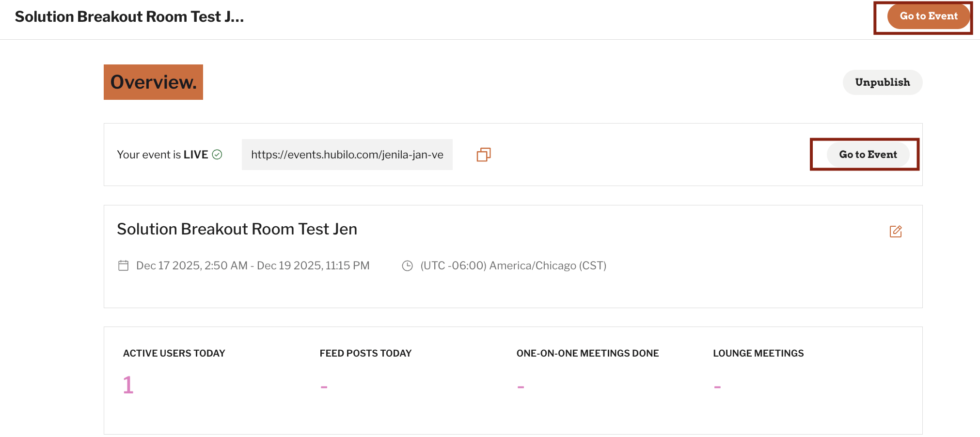Click the orange Go to Event button
The height and width of the screenshot is (437, 980).
(x=929, y=16)
